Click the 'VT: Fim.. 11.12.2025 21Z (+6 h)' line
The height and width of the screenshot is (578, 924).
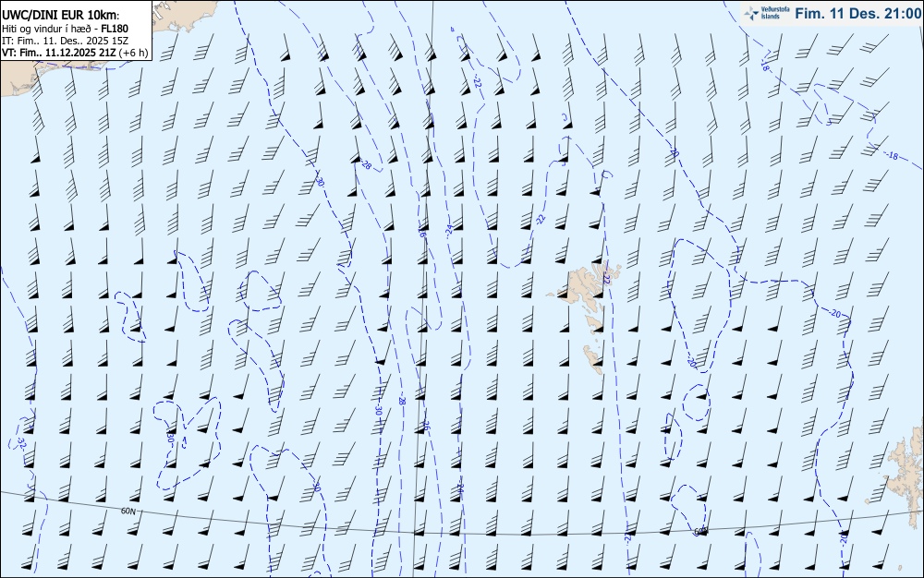[75, 53]
